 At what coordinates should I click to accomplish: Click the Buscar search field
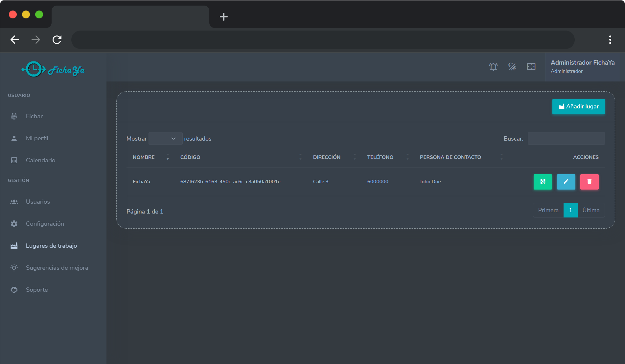[x=566, y=139]
